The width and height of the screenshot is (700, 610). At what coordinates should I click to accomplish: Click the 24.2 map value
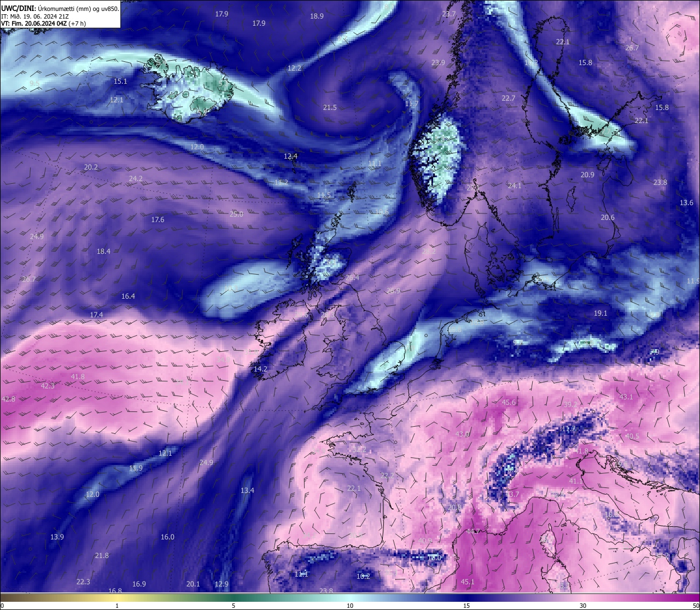[136, 179]
